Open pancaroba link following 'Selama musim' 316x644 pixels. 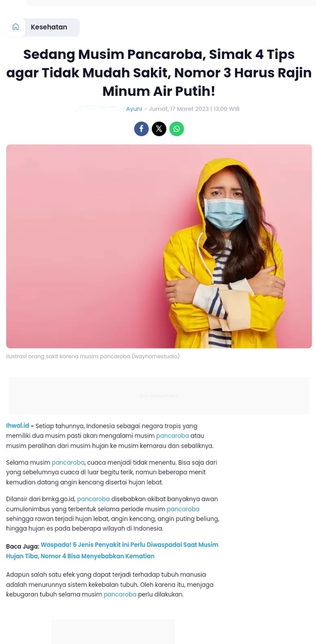point(68,462)
